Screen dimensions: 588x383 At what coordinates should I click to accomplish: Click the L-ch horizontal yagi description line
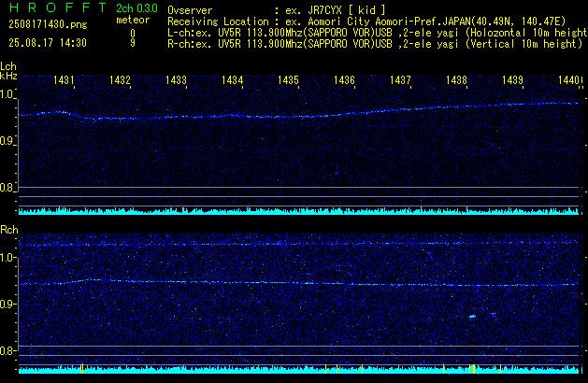pyautogui.click(x=378, y=33)
